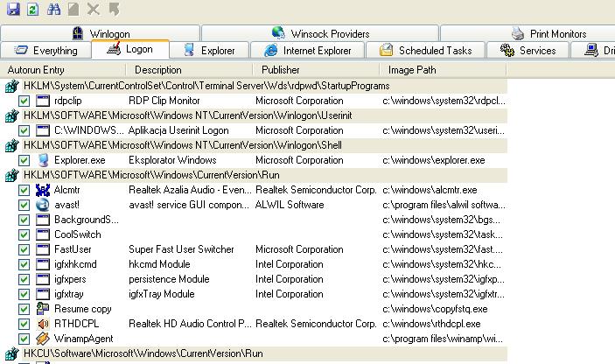Click the RTHDCPL speaker icon
Screen dimensions: 615x364
click(43, 324)
